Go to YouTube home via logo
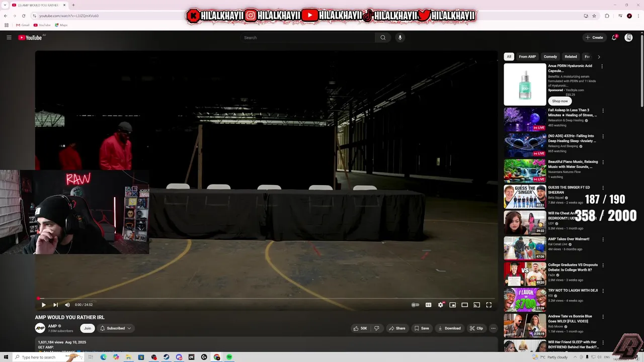The width and height of the screenshot is (644, 362). [x=30, y=38]
